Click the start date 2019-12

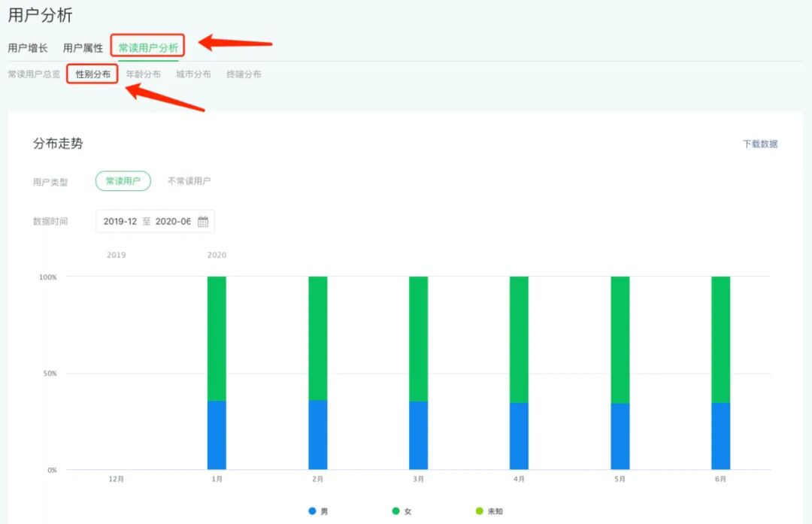pos(120,221)
